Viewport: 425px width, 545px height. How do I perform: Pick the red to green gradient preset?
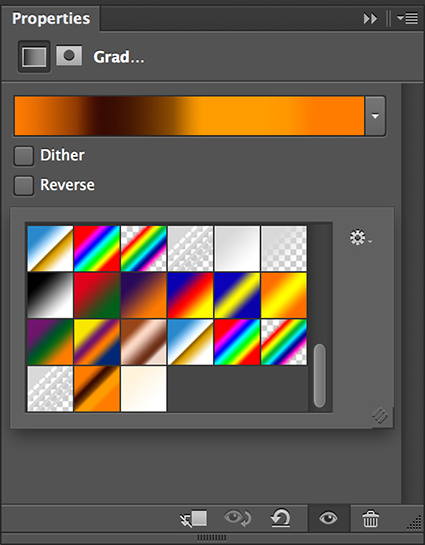coord(97,295)
